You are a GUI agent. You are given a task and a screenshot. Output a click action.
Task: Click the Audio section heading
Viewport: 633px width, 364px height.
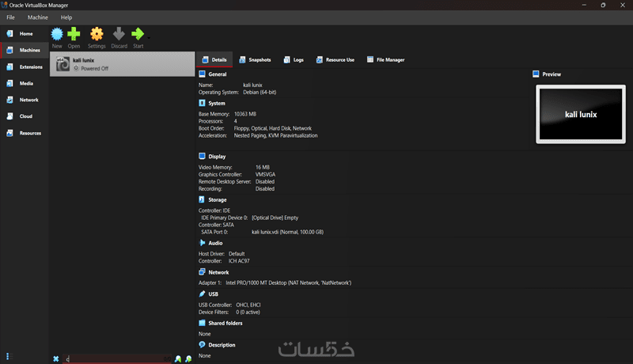coord(215,243)
